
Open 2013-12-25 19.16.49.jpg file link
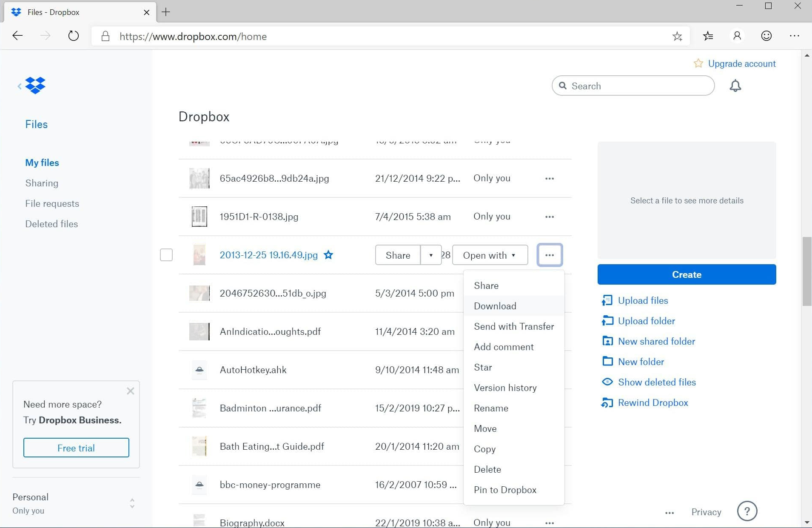(x=269, y=255)
